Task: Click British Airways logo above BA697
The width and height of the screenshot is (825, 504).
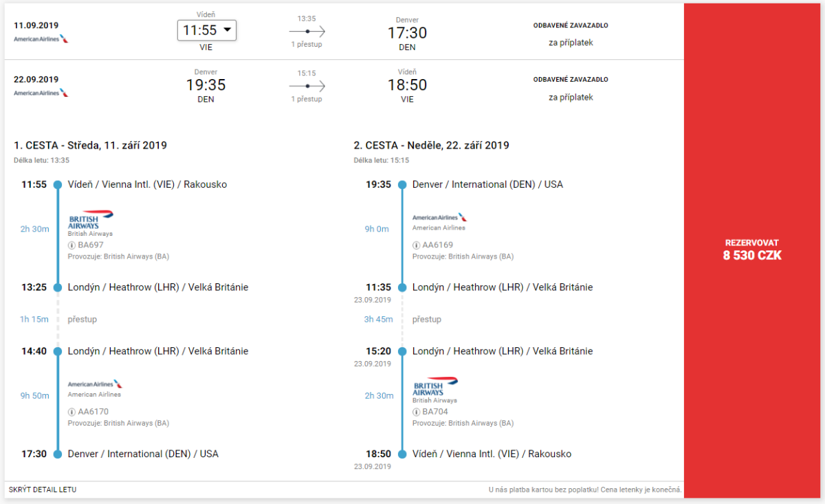Action: (x=91, y=220)
